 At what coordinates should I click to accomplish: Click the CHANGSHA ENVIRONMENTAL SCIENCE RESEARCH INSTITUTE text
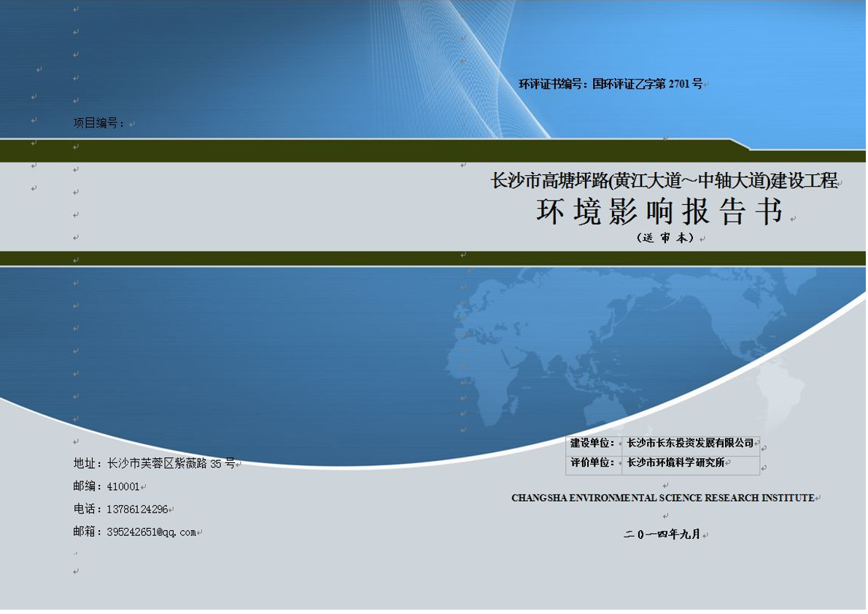(x=662, y=498)
